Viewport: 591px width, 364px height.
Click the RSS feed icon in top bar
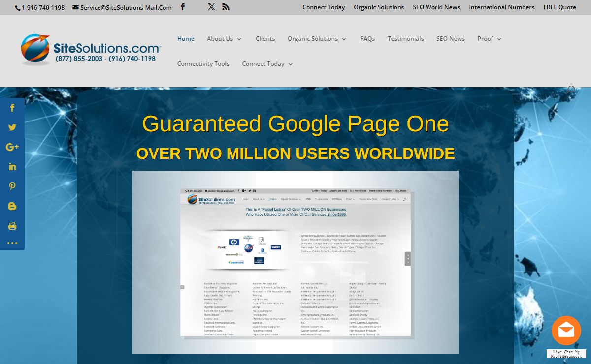[x=226, y=7]
